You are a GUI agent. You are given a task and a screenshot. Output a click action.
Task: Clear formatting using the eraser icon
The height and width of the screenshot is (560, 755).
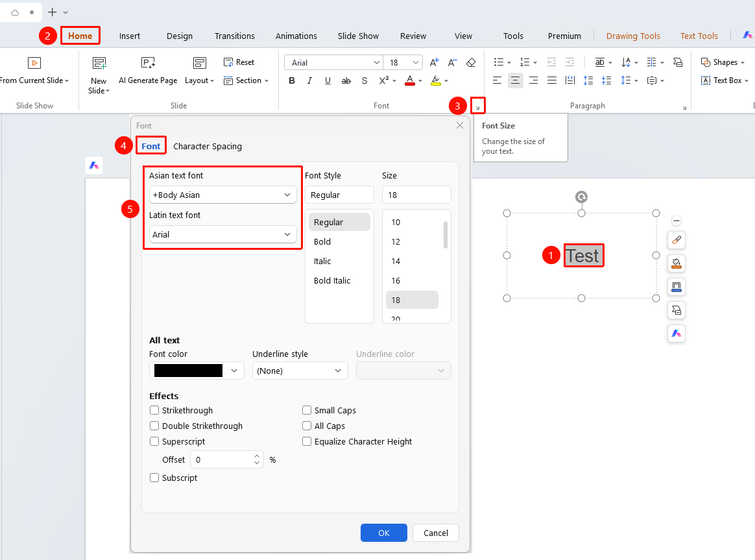point(471,62)
